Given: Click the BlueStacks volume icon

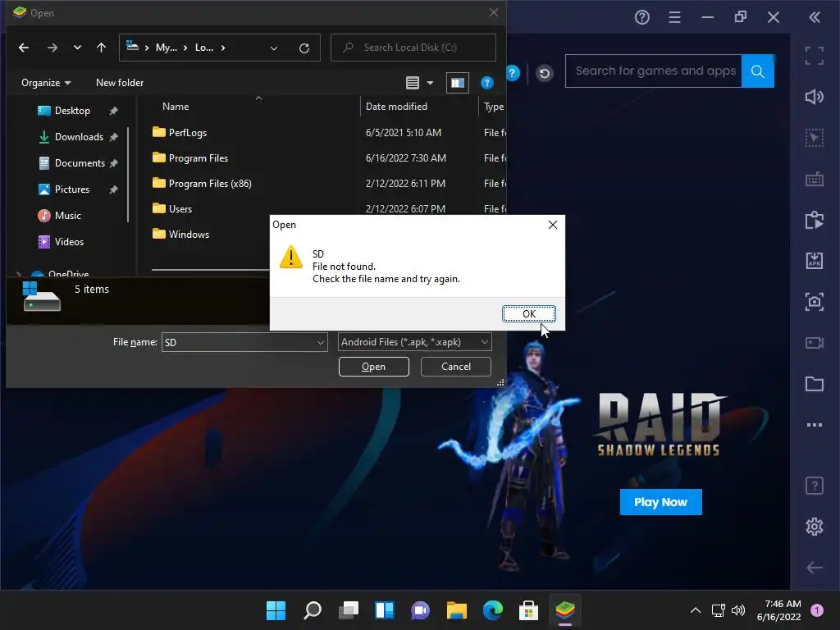Looking at the screenshot, I should [x=815, y=97].
